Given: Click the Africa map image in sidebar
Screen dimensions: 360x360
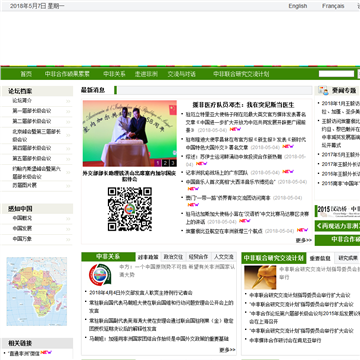Looking at the screenshot, I should [37, 291].
